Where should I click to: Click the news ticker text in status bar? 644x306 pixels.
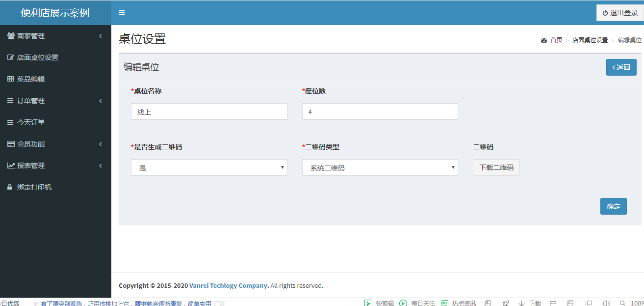click(126, 303)
